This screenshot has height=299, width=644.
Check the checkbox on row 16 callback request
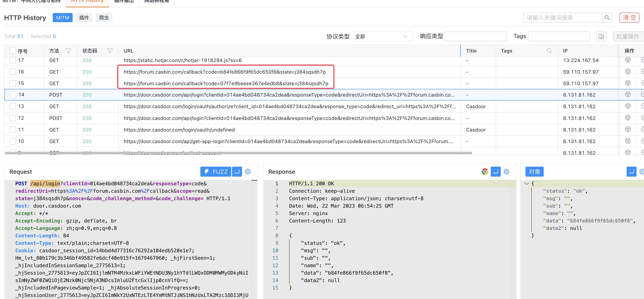pos(13,72)
